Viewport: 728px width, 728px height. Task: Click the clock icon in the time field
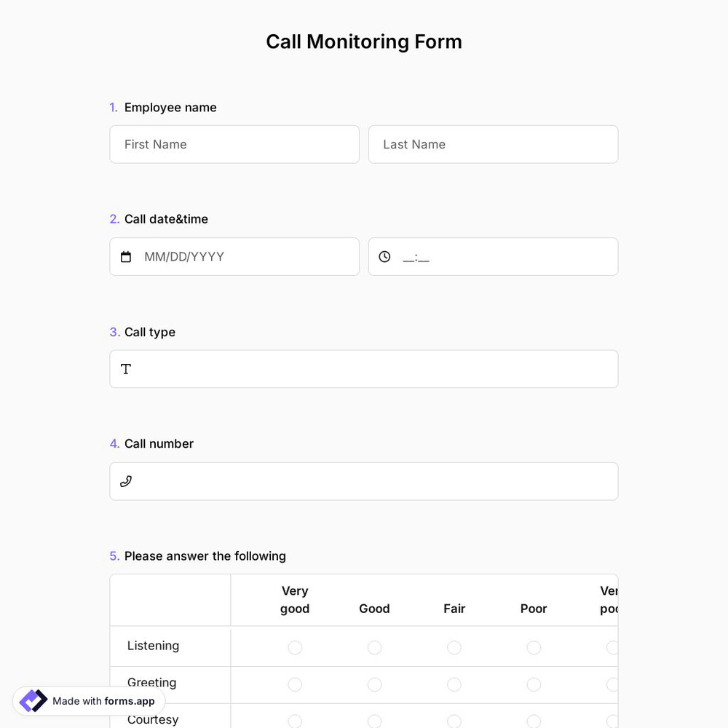pos(384,256)
